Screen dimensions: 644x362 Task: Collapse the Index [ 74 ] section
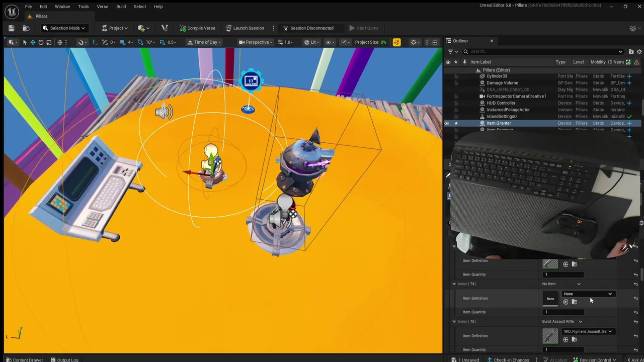pyautogui.click(x=454, y=284)
